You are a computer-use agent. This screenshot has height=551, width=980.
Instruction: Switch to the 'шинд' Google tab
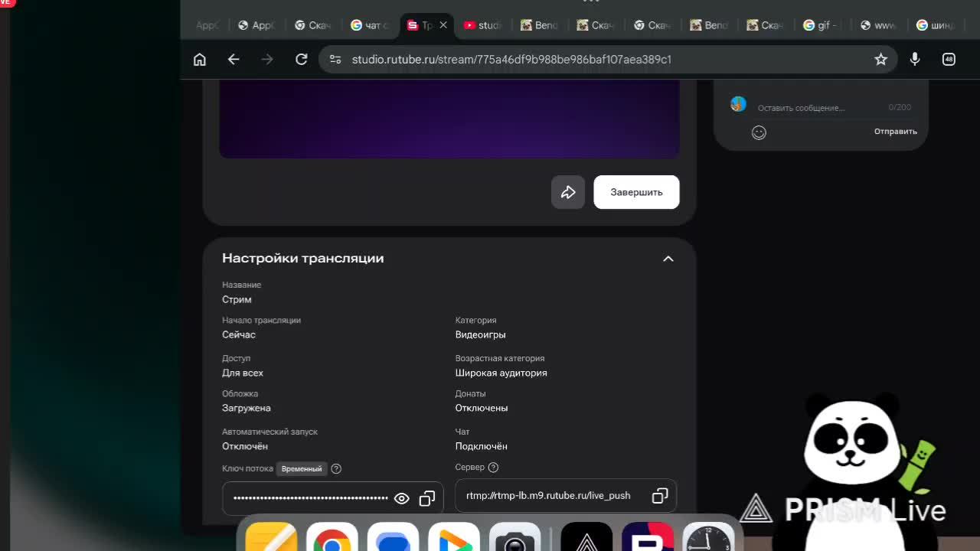coord(935,25)
